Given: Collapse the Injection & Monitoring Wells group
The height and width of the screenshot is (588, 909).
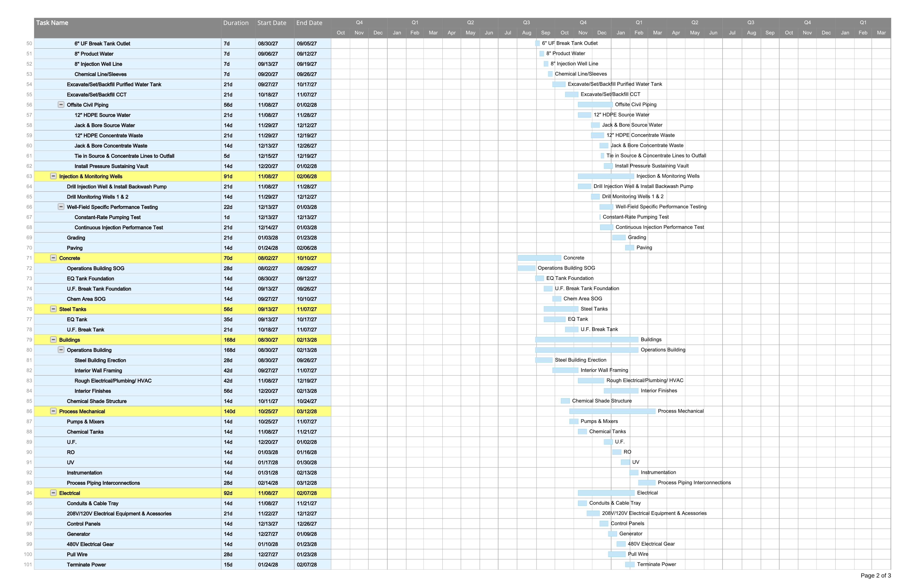Looking at the screenshot, I should pos(53,176).
